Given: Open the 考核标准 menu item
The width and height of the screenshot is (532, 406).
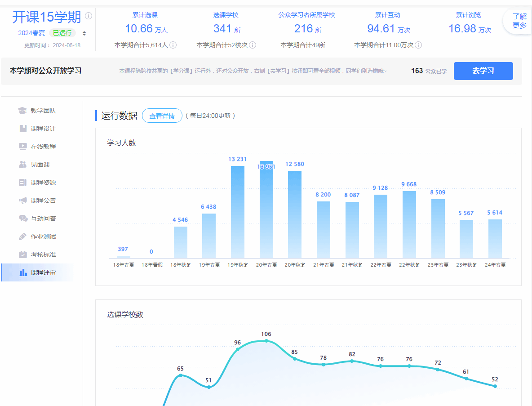Looking at the screenshot, I should pos(43,254).
